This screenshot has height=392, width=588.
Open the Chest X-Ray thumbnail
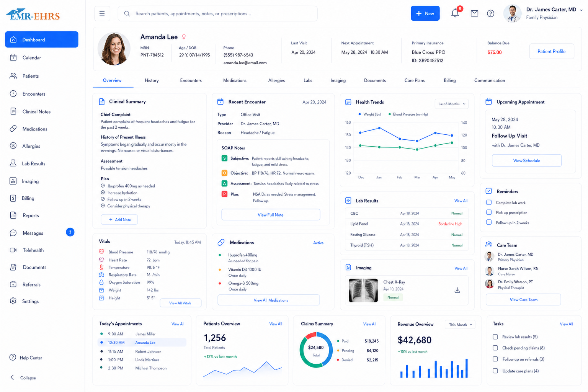[x=363, y=290]
